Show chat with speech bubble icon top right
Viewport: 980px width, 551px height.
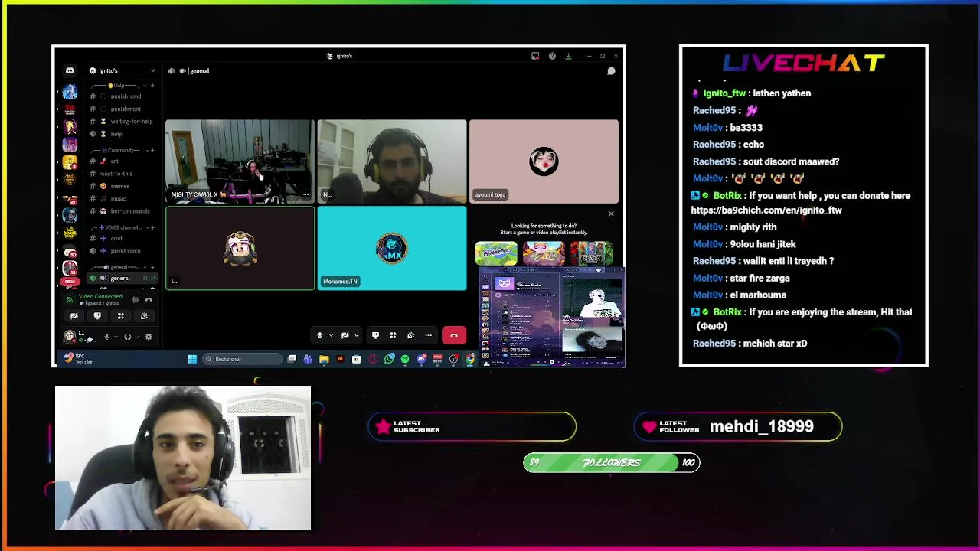611,71
